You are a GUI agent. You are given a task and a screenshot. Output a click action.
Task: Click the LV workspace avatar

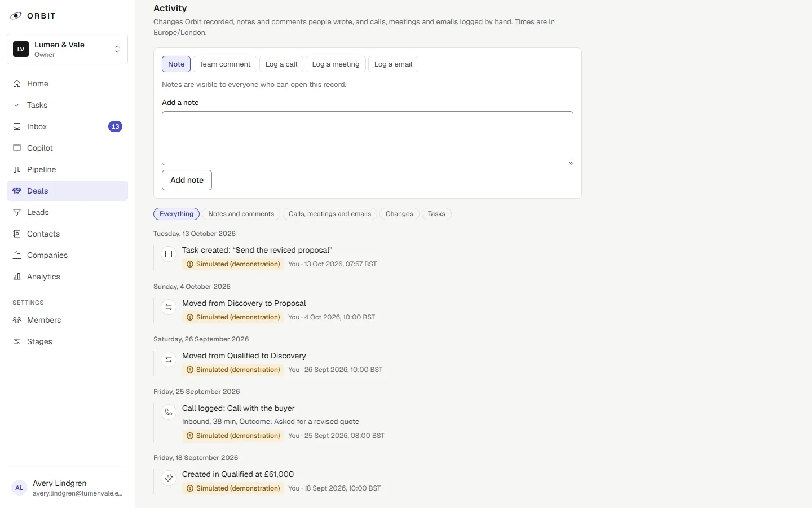[21, 49]
